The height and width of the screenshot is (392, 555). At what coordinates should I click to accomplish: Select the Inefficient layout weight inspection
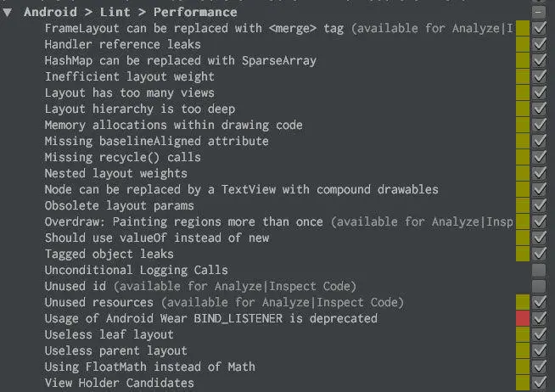129,77
